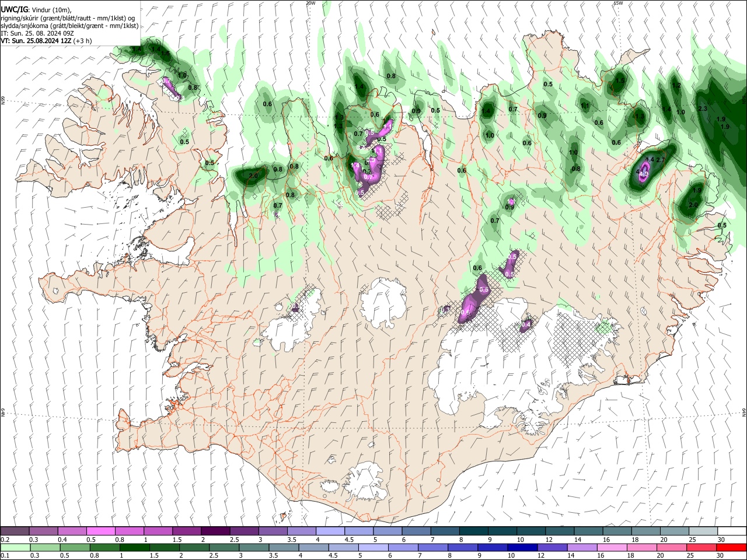The width and height of the screenshot is (747, 560).
Task: Click the '0.4' snow value on the southeast purple patch
Action: (526, 324)
